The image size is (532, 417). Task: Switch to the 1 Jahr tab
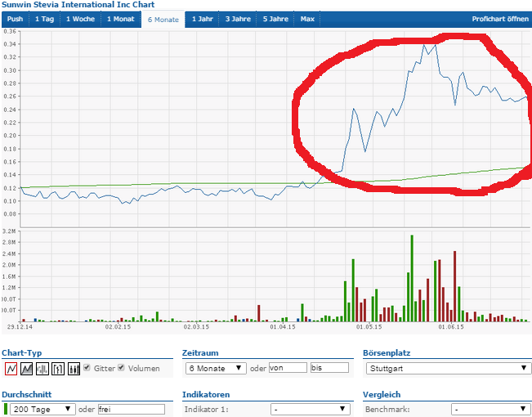(x=202, y=19)
